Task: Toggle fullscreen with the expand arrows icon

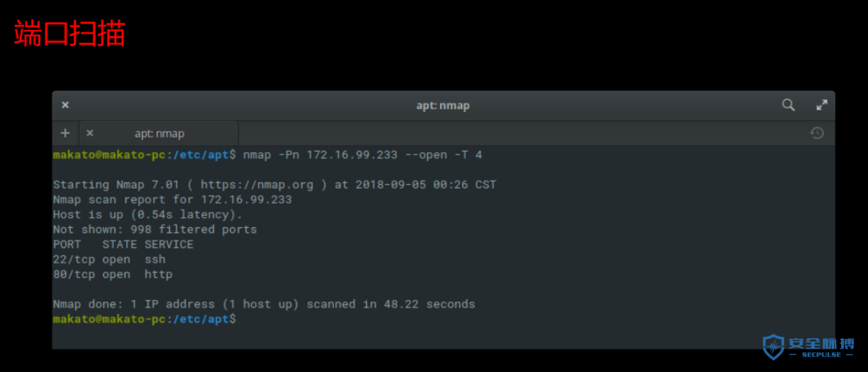Action: 821,105
